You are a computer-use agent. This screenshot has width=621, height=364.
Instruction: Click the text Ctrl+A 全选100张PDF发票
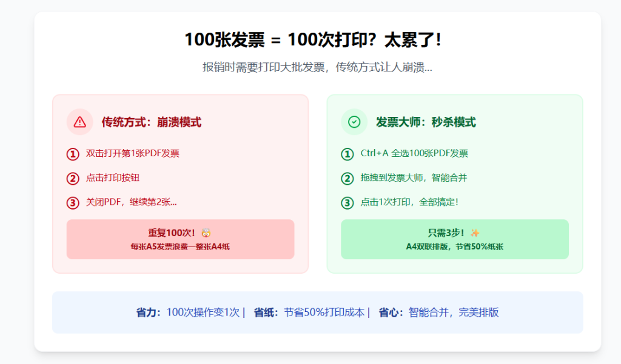[414, 154]
